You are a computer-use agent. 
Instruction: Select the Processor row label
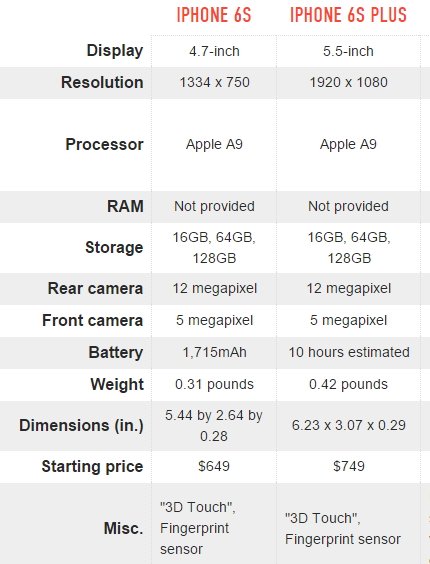point(104,145)
